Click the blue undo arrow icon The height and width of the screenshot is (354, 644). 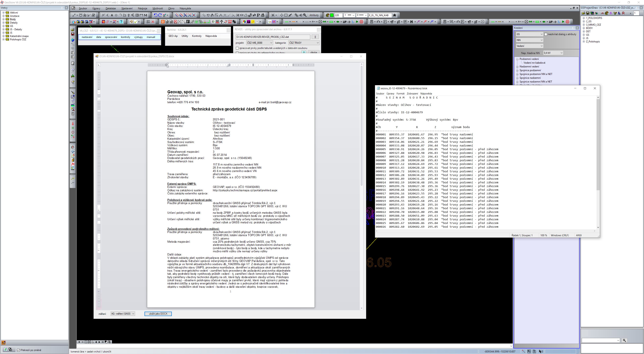pyautogui.click(x=156, y=15)
